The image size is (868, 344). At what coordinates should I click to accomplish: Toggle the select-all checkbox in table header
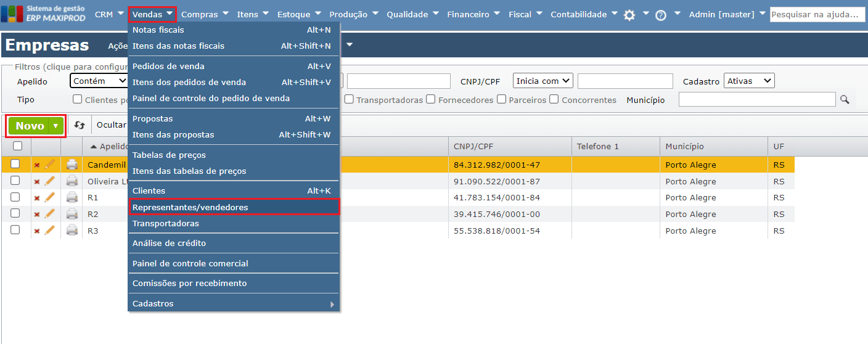(x=17, y=146)
